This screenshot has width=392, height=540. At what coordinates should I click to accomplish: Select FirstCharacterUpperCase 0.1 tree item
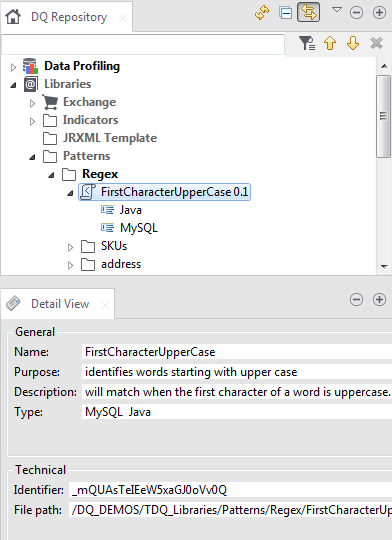tap(174, 192)
